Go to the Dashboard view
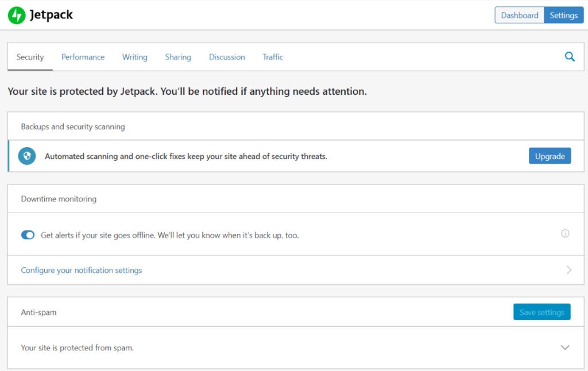Image resolution: width=588 pixels, height=371 pixels. pos(519,15)
